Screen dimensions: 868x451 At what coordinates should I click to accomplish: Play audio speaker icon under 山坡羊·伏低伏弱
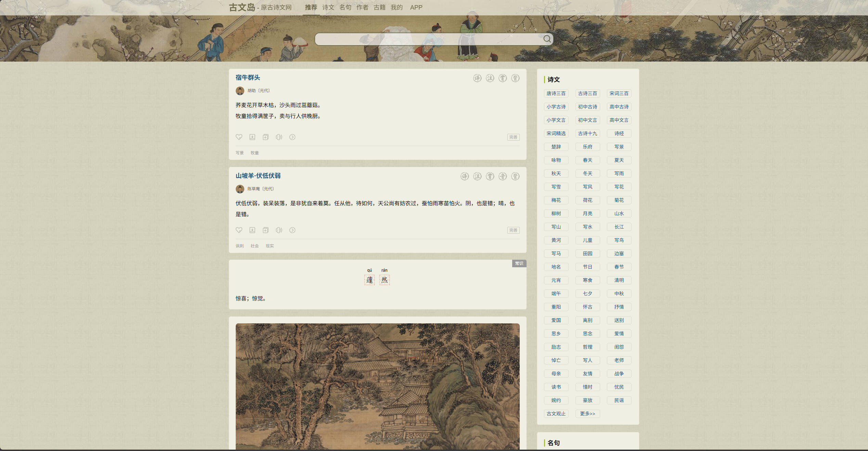[x=279, y=230]
